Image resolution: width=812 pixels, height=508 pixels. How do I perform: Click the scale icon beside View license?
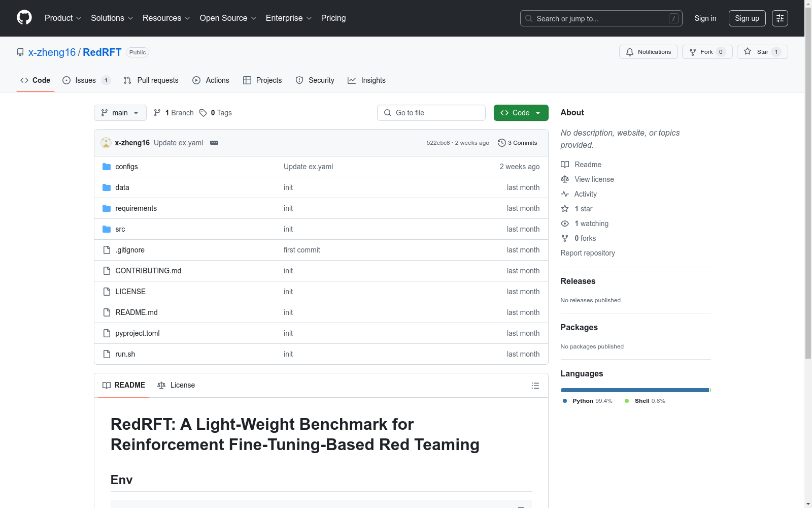pyautogui.click(x=565, y=179)
